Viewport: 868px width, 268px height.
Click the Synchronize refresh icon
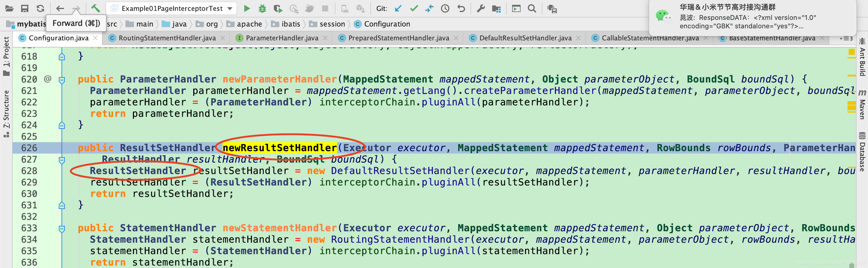pyautogui.click(x=40, y=8)
